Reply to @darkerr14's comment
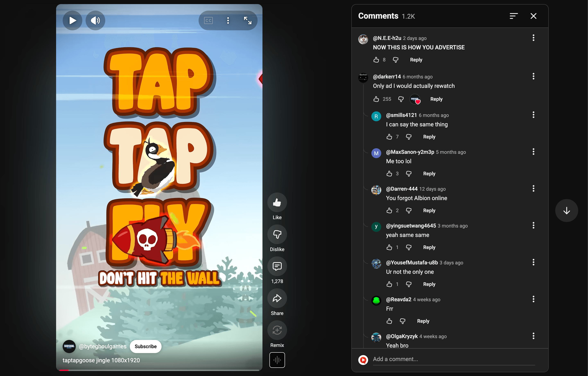588x376 pixels. tap(436, 99)
